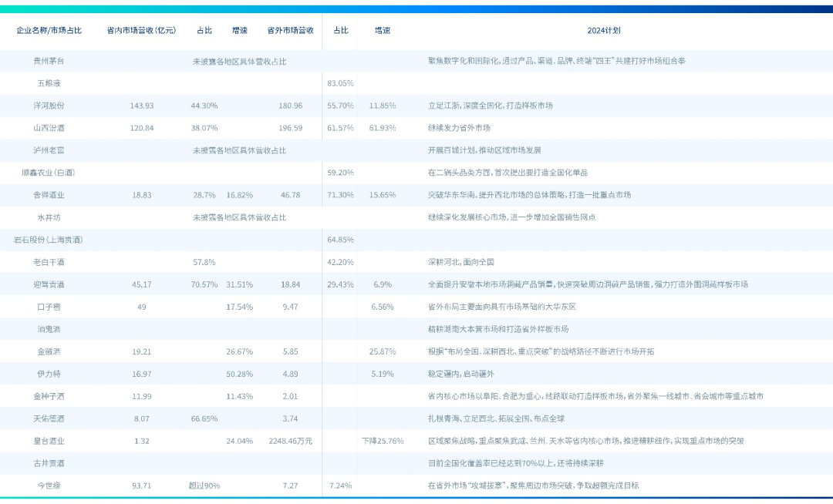
Task: Click the 55.70% share cell
Action: point(341,106)
